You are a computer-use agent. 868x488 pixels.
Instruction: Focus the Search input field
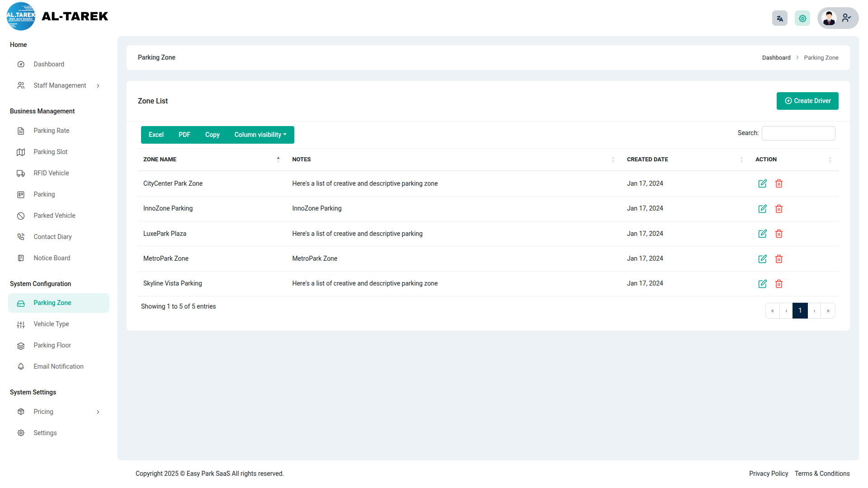[x=798, y=133]
